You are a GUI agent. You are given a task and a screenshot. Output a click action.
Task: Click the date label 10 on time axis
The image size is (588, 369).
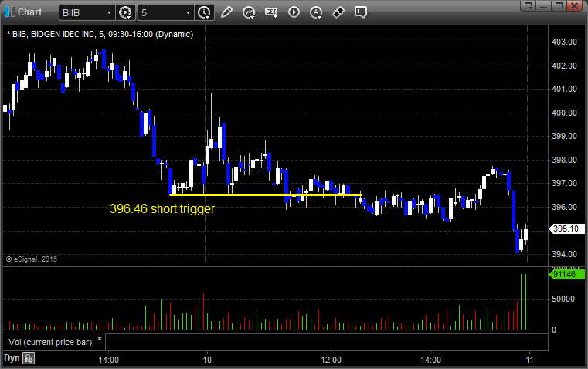[207, 360]
